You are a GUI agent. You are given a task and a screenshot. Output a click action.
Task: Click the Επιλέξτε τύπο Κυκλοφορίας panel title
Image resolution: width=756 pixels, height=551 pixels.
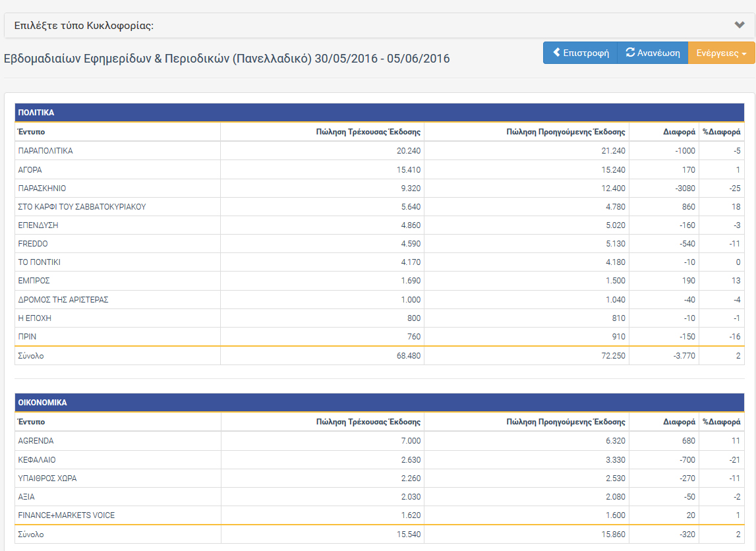coord(84,26)
